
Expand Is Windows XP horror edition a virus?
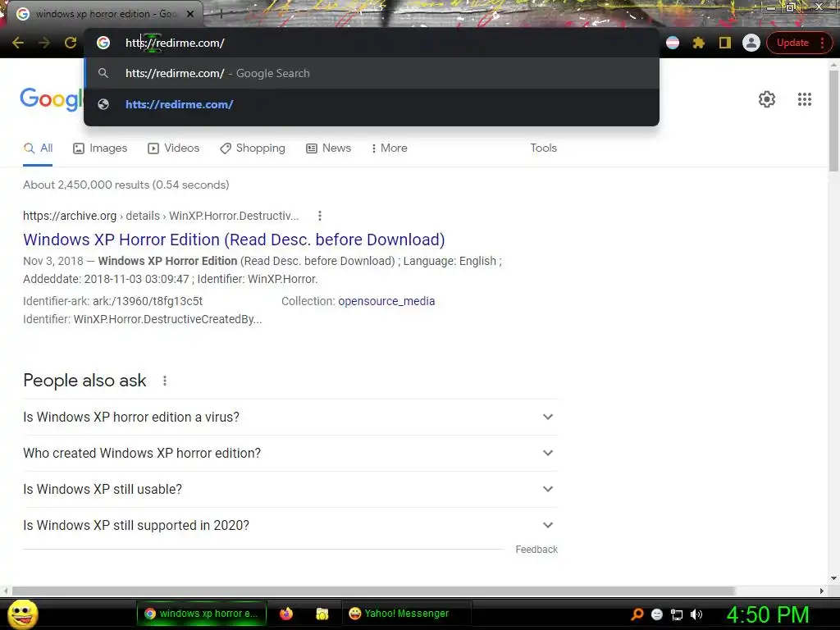[x=290, y=417]
